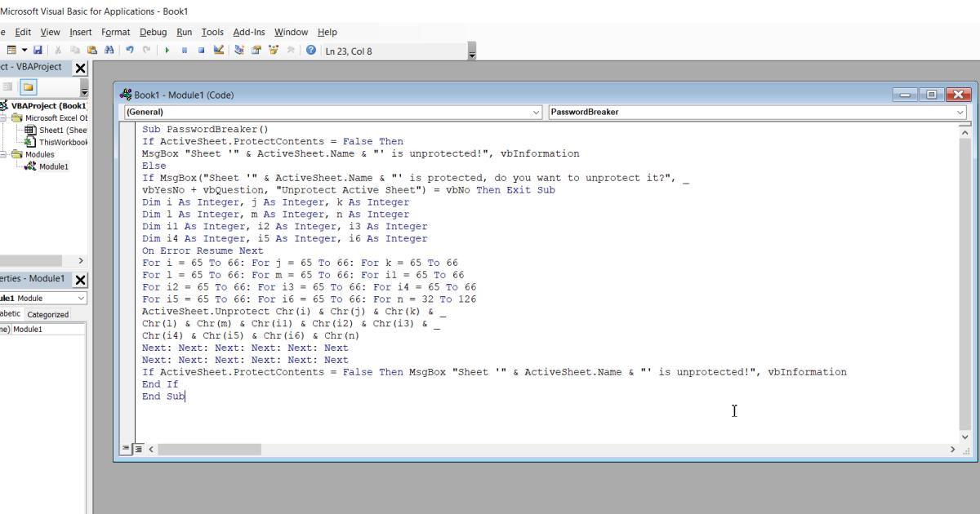
Task: Click the Copy icon in the toolbar
Action: [74, 51]
